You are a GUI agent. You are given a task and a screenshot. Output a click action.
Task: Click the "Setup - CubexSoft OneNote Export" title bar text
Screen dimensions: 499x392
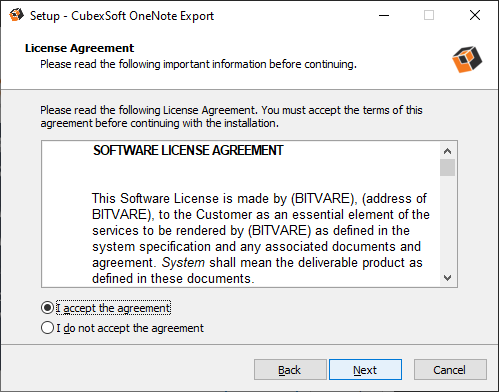122,16
